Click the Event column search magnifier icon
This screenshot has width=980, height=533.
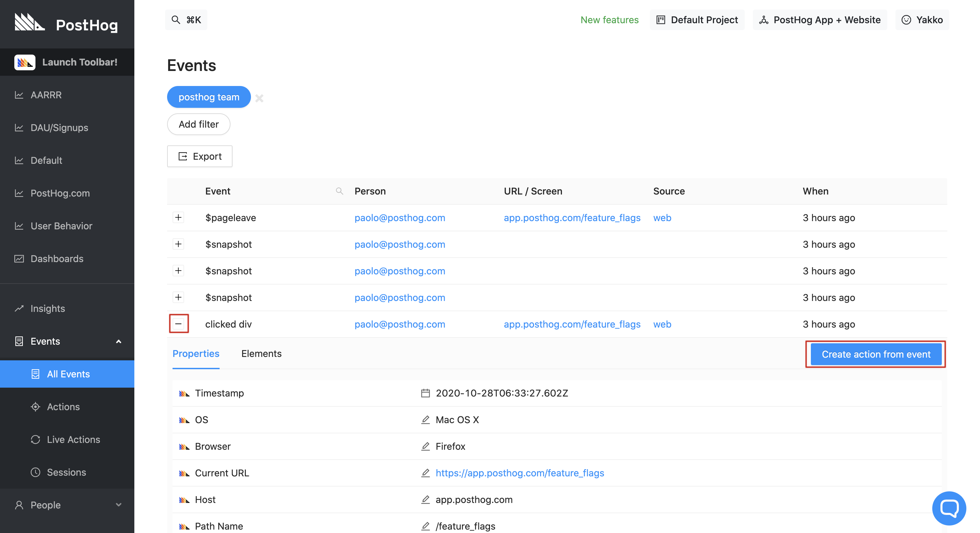pos(339,191)
